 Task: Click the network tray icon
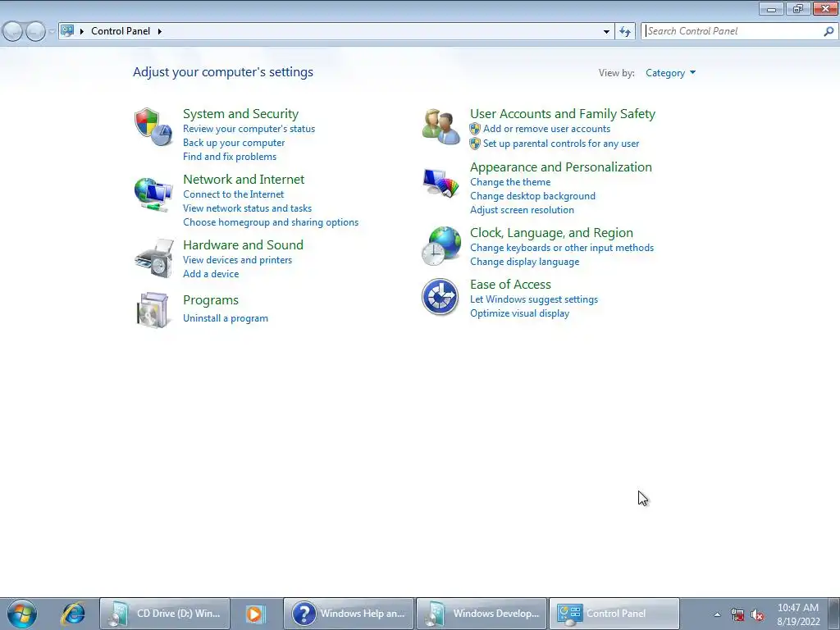point(737,615)
